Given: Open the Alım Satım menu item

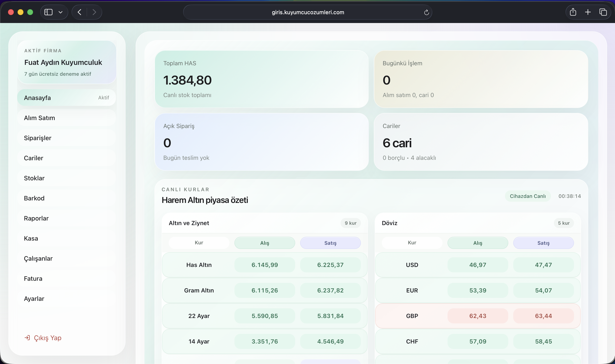Looking at the screenshot, I should [x=67, y=118].
